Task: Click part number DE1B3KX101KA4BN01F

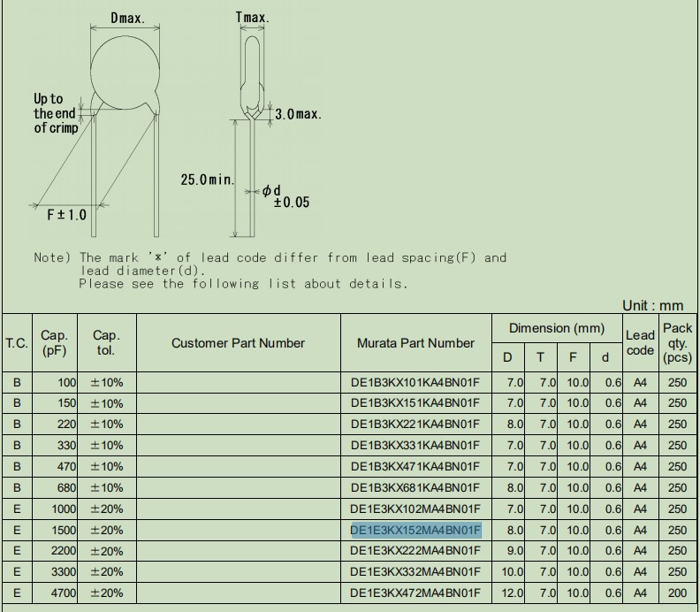Action: [415, 383]
